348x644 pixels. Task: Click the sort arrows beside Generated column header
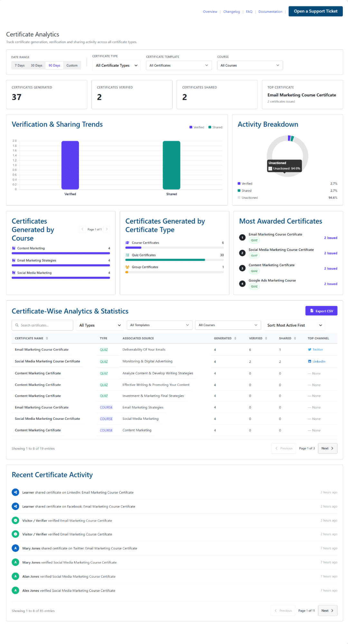pyautogui.click(x=235, y=338)
